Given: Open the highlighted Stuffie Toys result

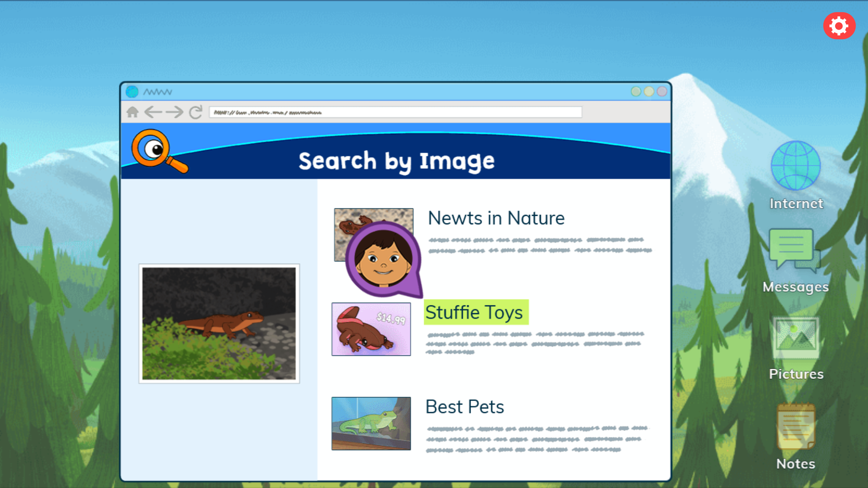Looking at the screenshot, I should (x=474, y=312).
